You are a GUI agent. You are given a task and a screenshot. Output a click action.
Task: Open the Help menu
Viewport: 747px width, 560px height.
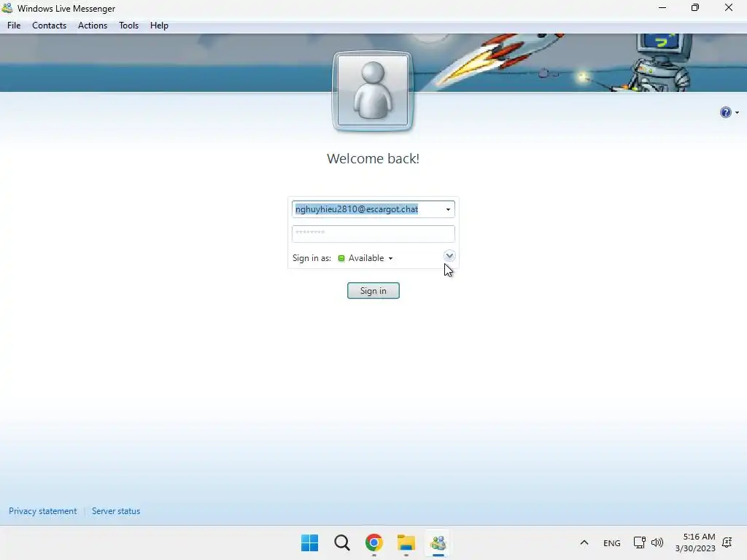click(159, 26)
